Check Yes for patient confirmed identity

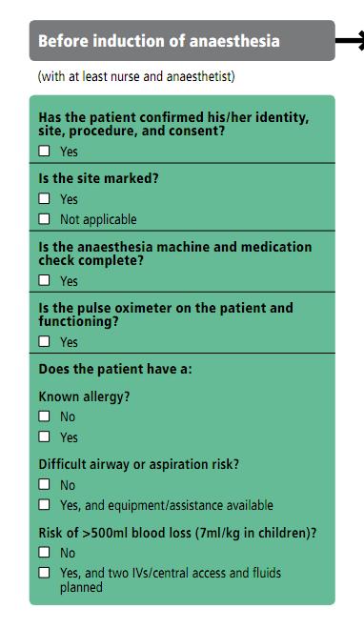(44, 151)
